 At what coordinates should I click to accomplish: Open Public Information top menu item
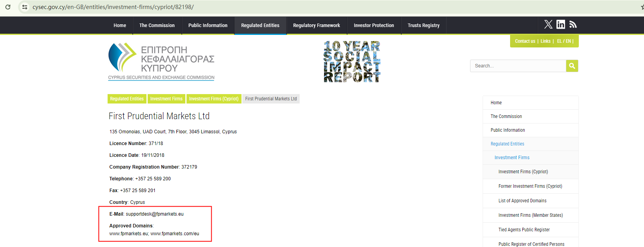(x=208, y=25)
